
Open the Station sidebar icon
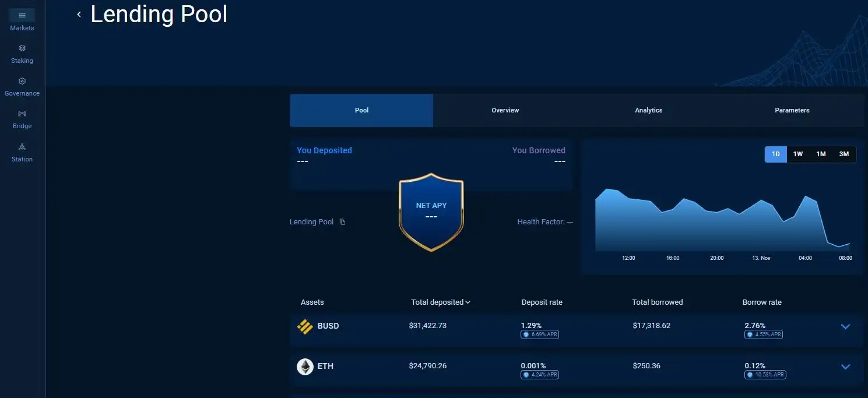click(x=22, y=147)
